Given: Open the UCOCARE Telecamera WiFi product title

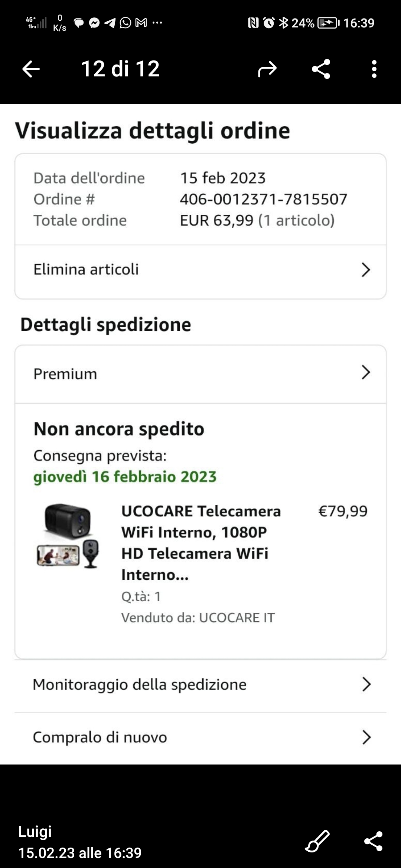Looking at the screenshot, I should coord(201,543).
